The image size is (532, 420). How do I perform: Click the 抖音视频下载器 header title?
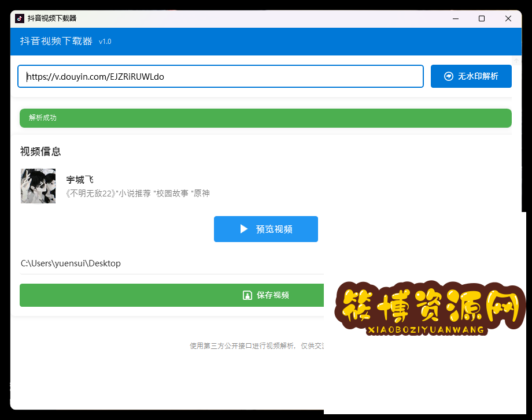[56, 41]
